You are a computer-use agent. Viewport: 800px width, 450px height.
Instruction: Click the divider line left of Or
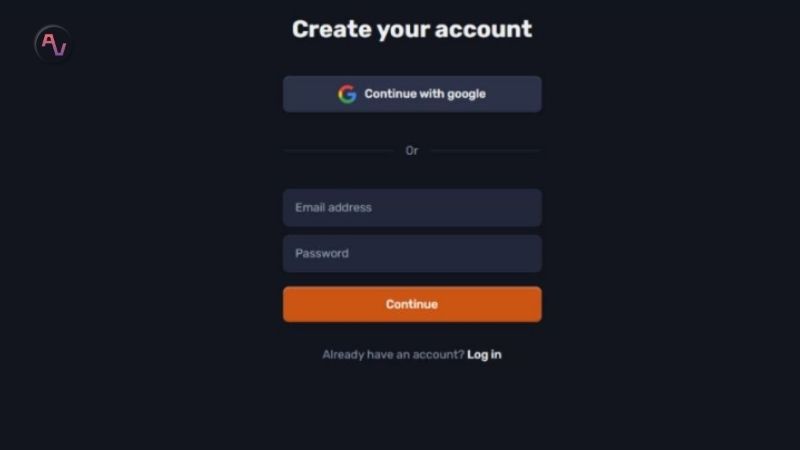coord(339,151)
